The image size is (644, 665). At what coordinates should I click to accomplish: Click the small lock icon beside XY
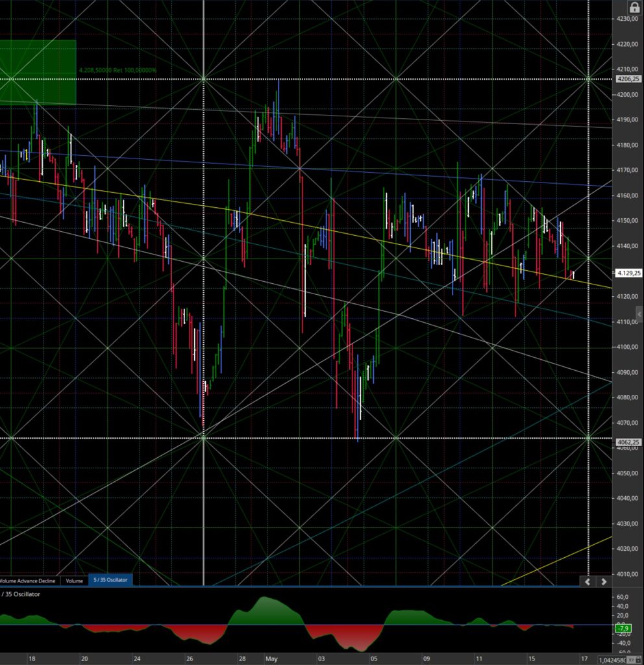[x=639, y=660]
